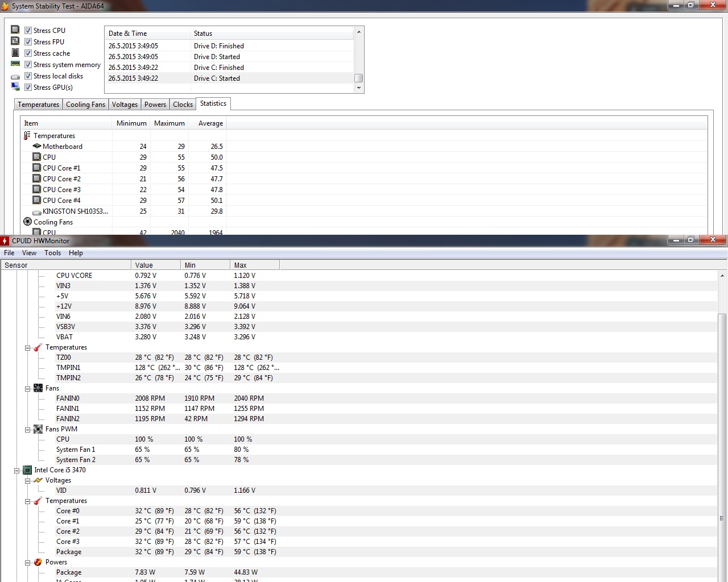Click the Cooling Fans icon in AIDA64 list
This screenshot has height=582, width=728.
(x=27, y=222)
